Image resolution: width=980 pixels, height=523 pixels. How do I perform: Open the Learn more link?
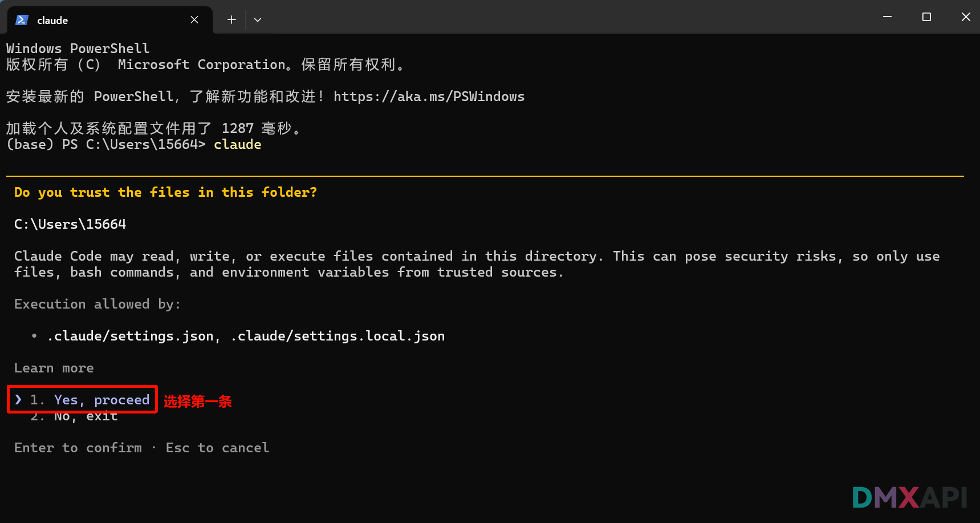54,368
